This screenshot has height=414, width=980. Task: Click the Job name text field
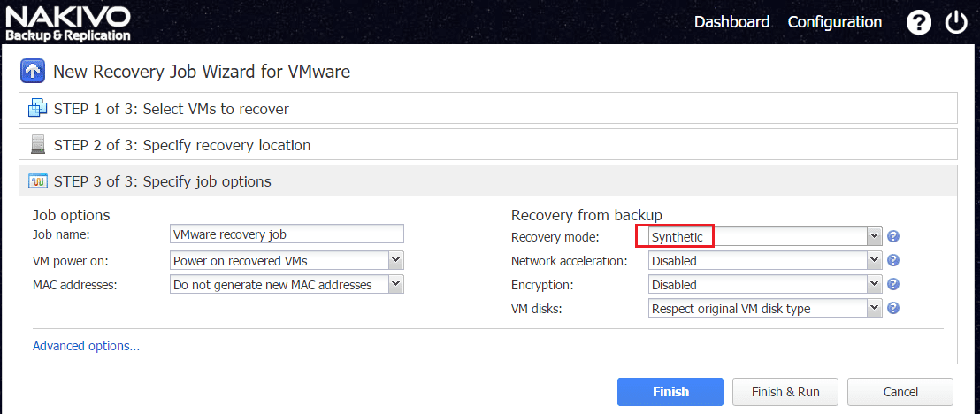[x=287, y=234]
